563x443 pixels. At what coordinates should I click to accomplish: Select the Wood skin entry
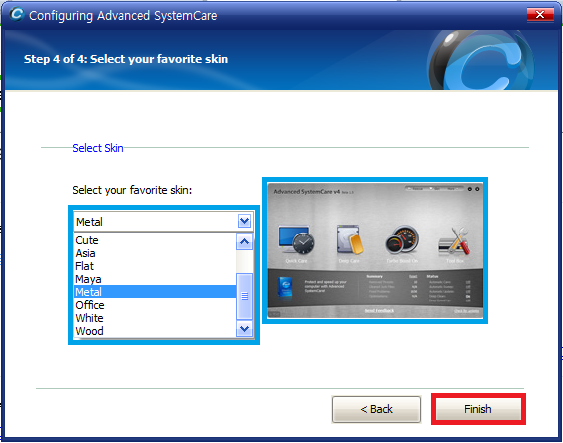(155, 331)
